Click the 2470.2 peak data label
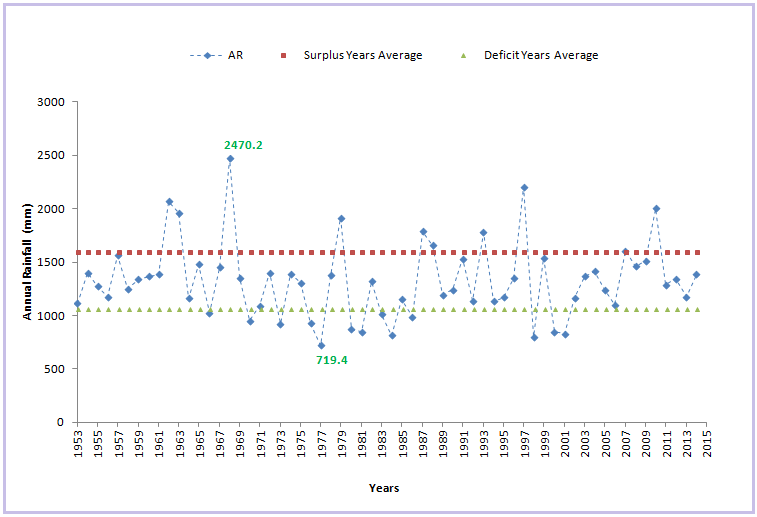Viewport: 757px width, 517px height. 243,145
